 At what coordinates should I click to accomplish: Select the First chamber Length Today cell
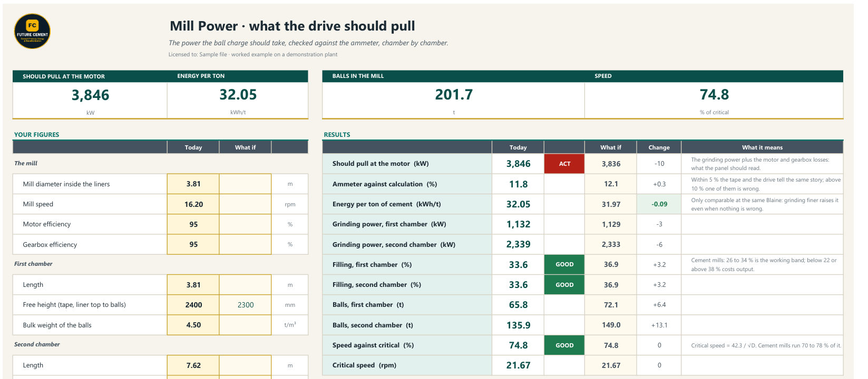pos(193,285)
